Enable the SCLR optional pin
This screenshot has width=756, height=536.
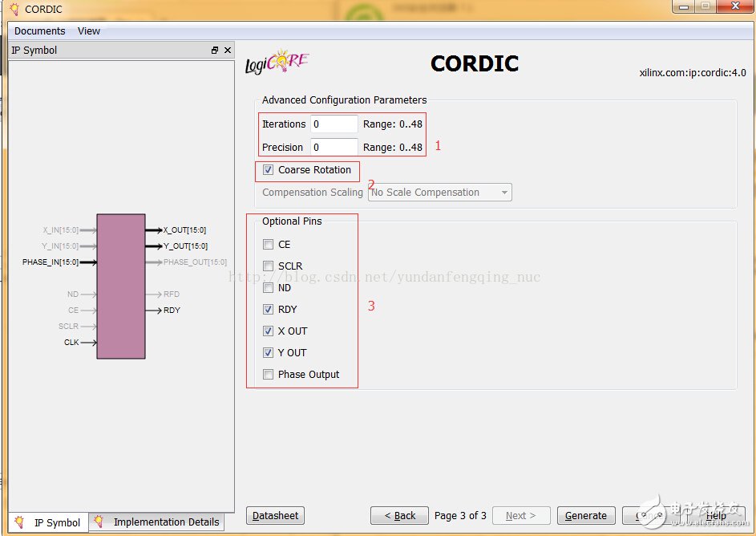(x=268, y=266)
